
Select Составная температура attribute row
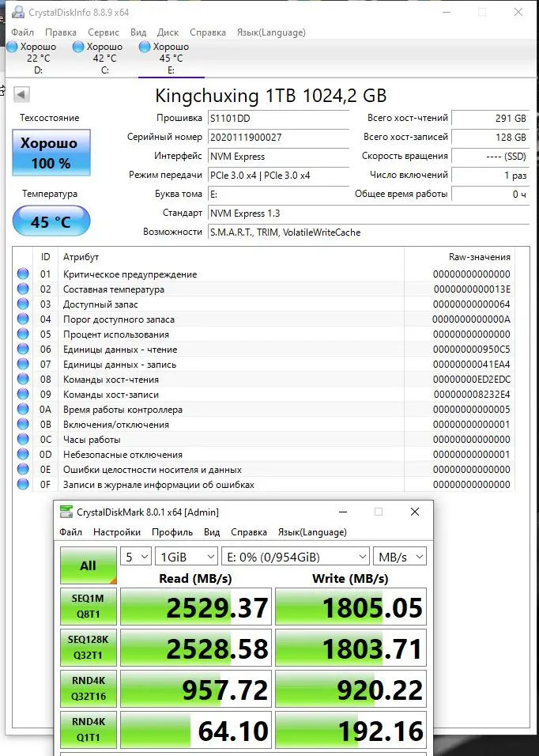point(263,289)
